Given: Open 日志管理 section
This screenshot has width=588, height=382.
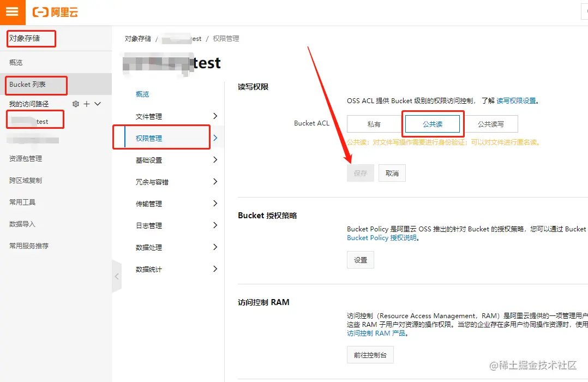Looking at the screenshot, I should [x=149, y=225].
